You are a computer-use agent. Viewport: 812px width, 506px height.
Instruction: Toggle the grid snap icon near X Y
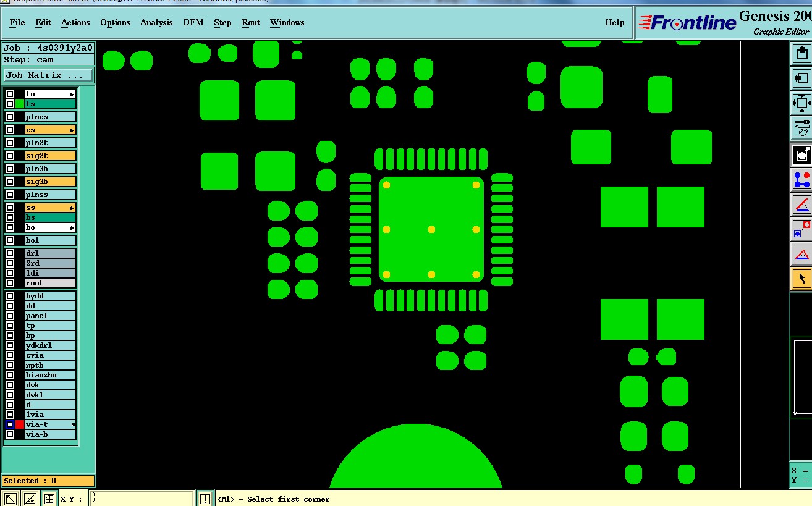pyautogui.click(x=49, y=499)
